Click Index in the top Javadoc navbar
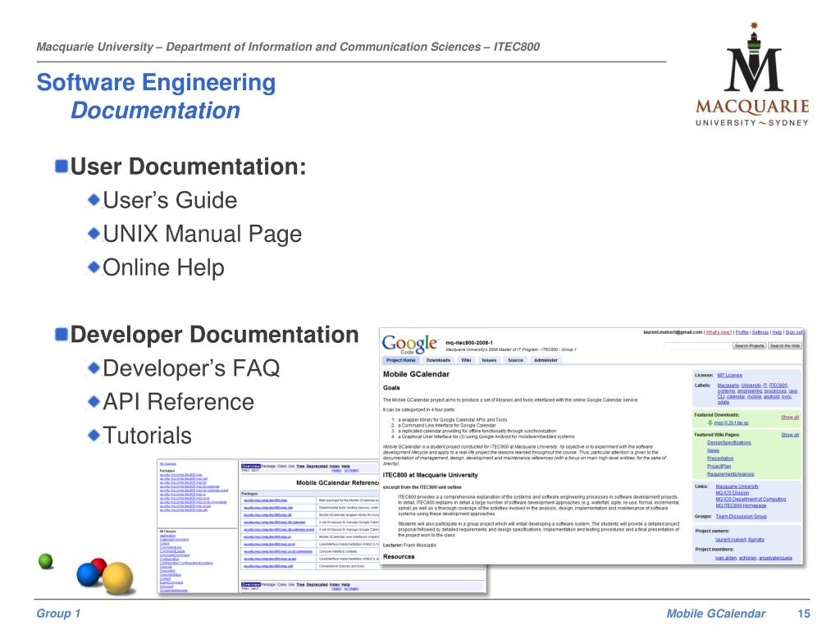This screenshot has width=840, height=630. [335, 466]
